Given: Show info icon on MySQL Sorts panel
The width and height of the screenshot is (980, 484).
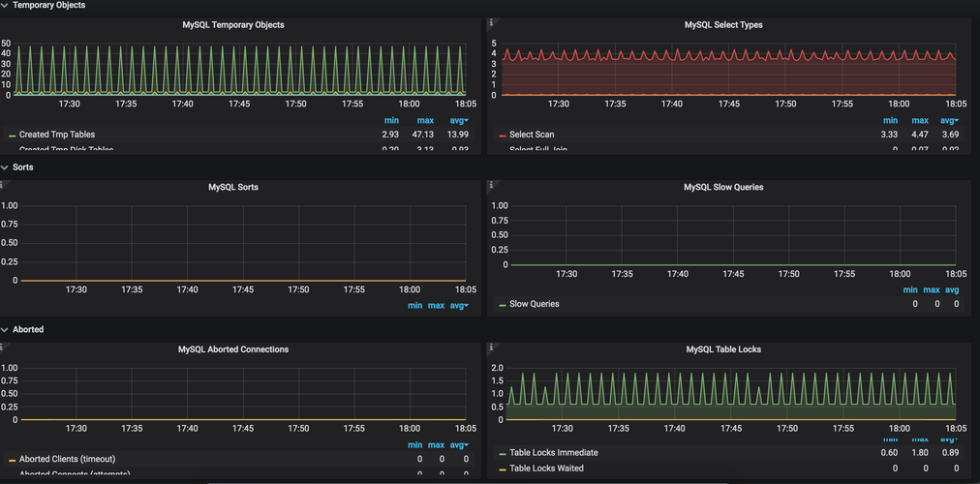Looking at the screenshot, I should point(2,185).
